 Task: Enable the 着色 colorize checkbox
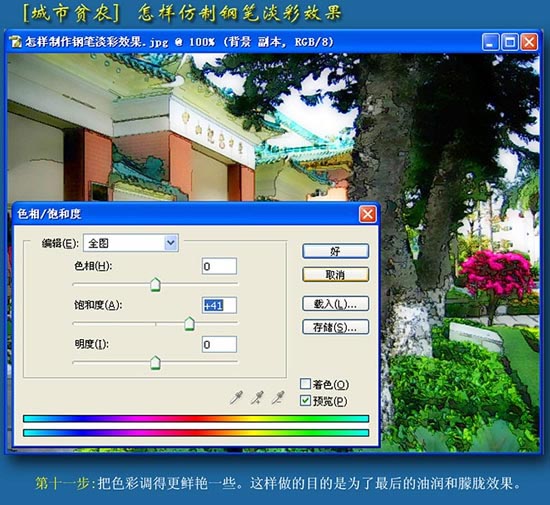[x=305, y=384]
